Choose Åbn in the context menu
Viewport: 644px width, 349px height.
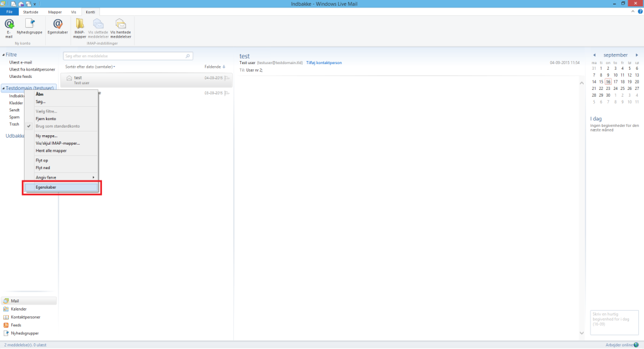[62, 94]
